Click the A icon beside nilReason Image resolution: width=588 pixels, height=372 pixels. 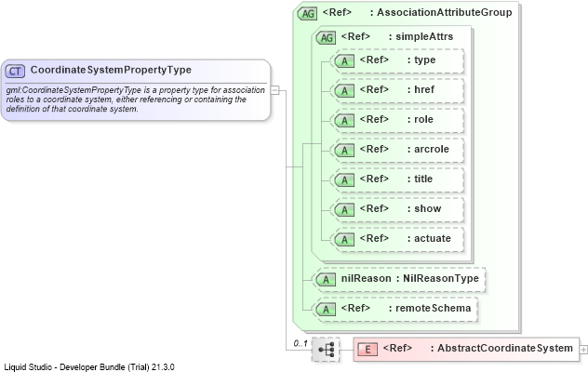click(326, 279)
